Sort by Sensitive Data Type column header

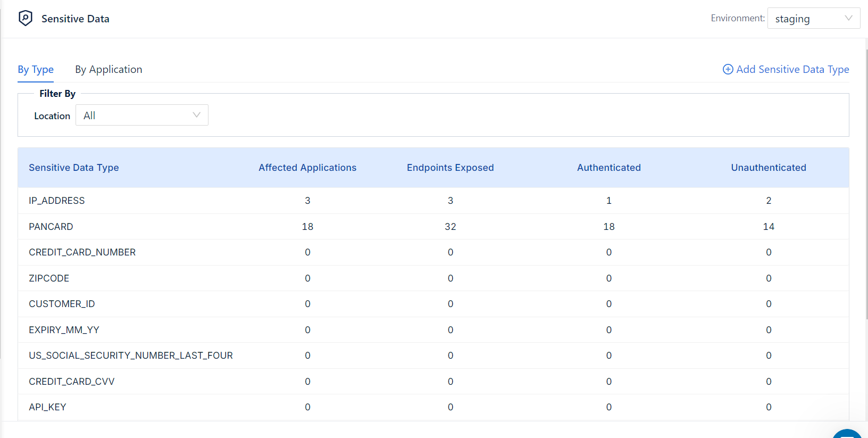74,168
